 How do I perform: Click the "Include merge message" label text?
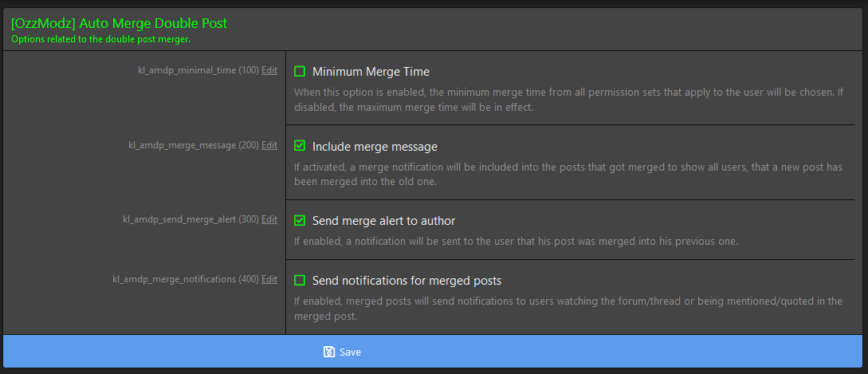pos(375,147)
